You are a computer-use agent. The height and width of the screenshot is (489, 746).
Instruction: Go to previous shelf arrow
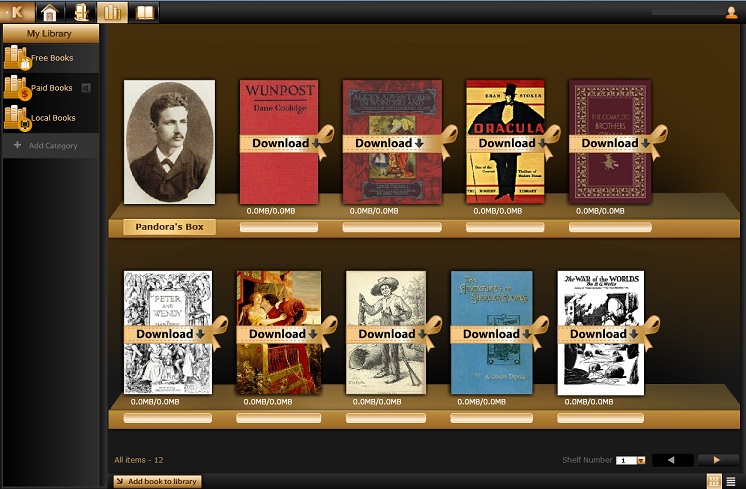tap(672, 460)
